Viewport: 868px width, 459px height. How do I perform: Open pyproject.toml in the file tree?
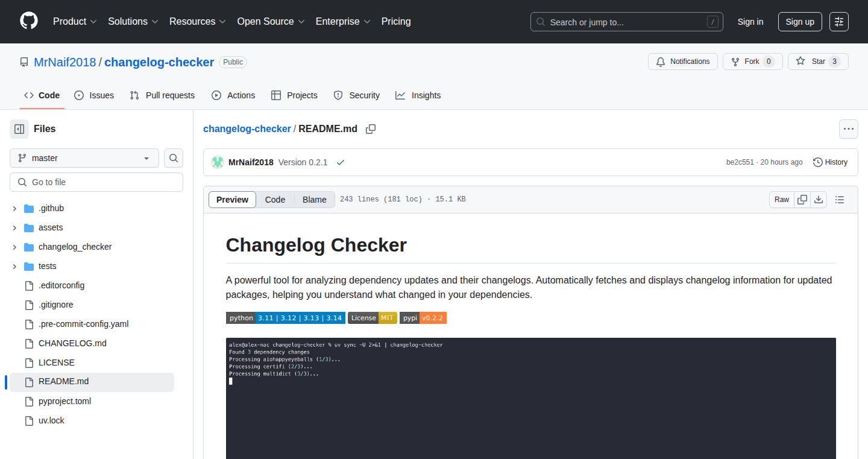pos(64,401)
